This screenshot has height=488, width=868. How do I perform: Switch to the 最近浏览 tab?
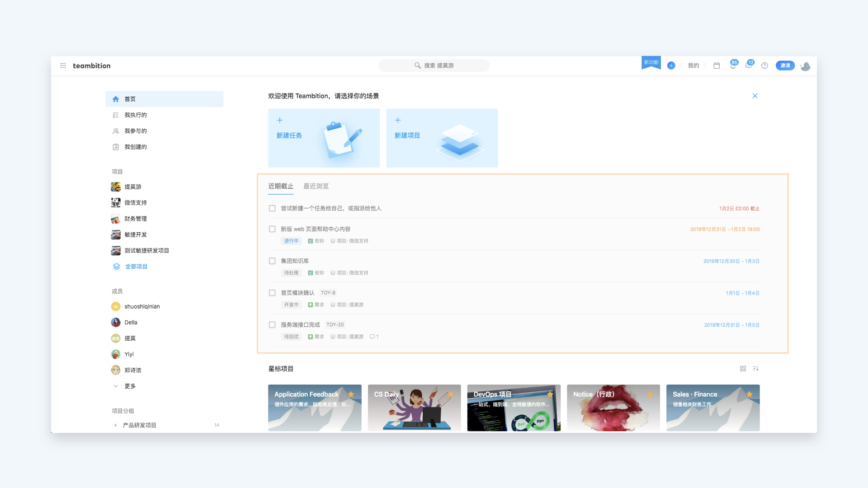coord(316,186)
